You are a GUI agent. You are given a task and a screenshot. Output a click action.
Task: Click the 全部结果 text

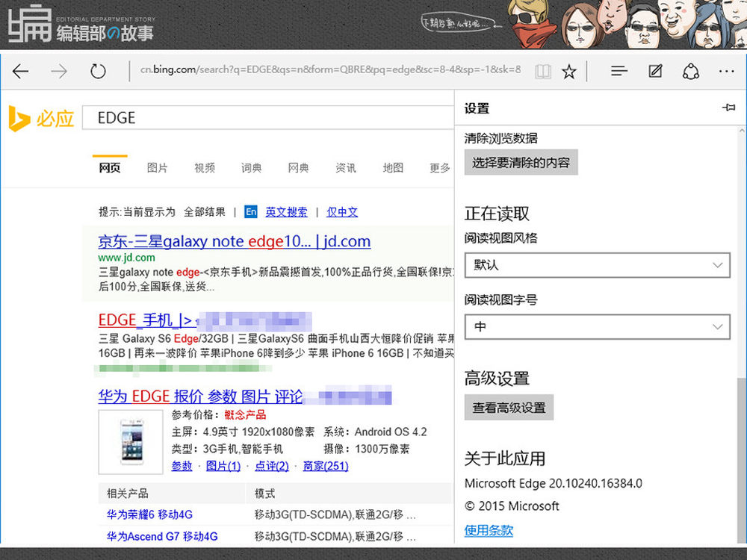click(205, 212)
